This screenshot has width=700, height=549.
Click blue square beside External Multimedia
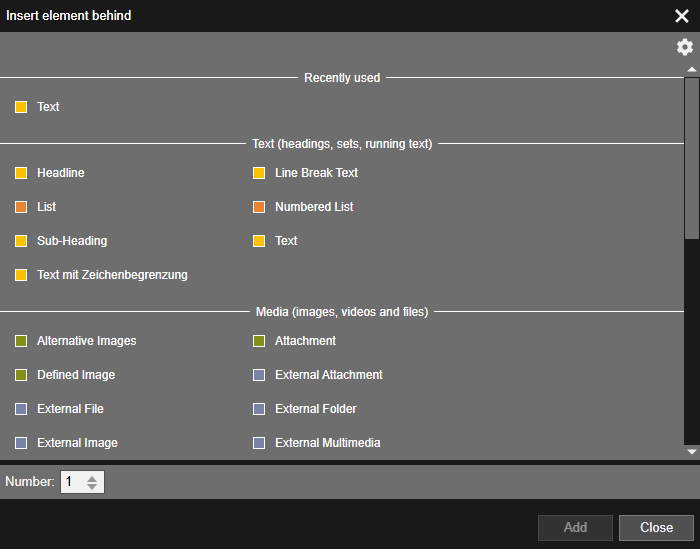[x=259, y=443]
